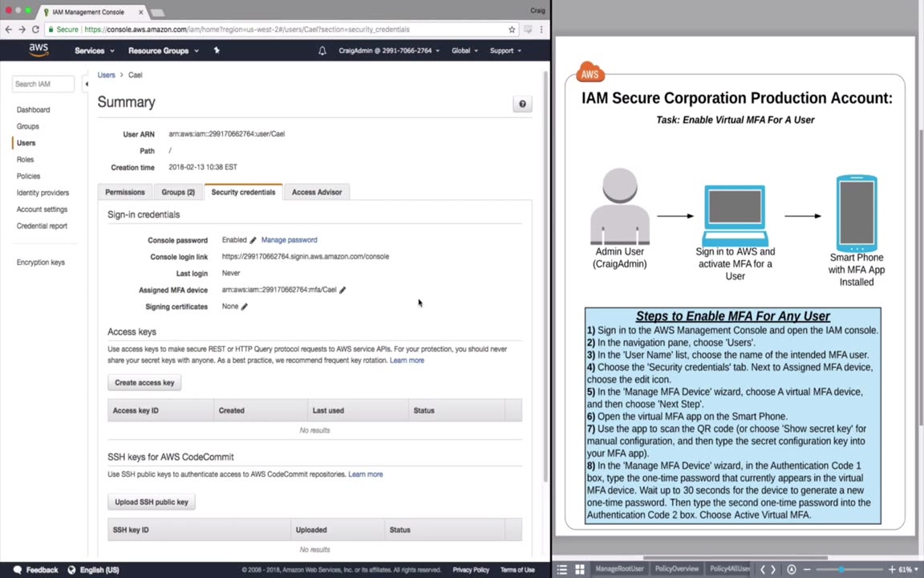
Task: Click the browser address bar
Action: [x=282, y=29]
